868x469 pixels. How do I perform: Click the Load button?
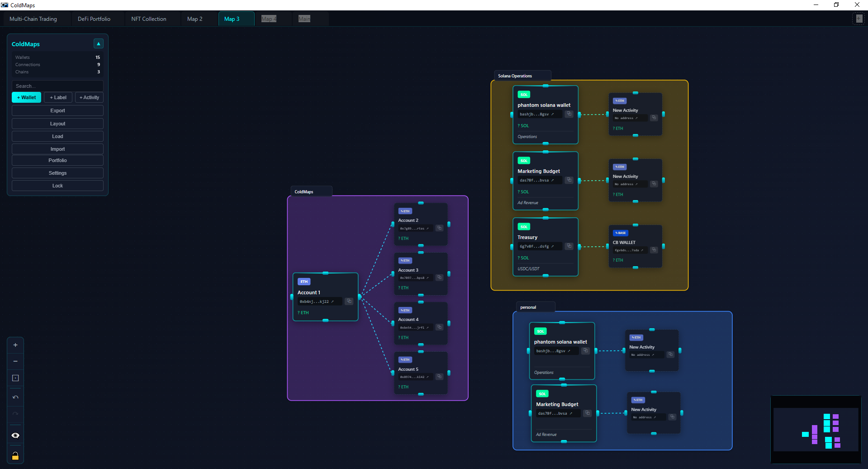tap(57, 136)
